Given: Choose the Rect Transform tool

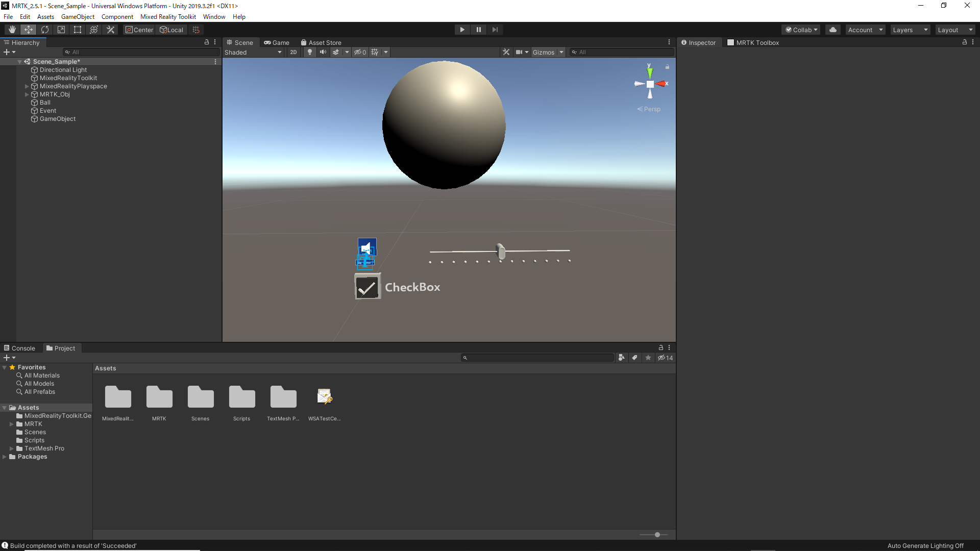Looking at the screenshot, I should pyautogui.click(x=77, y=29).
